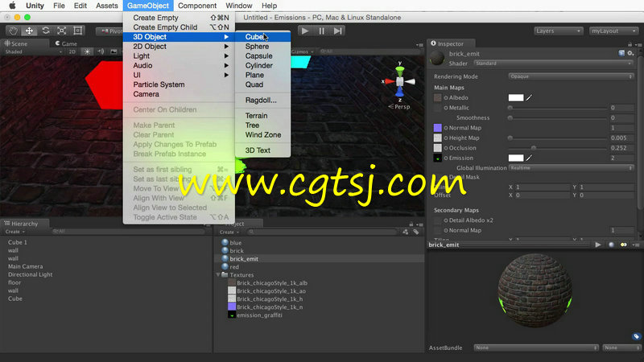Image resolution: width=644 pixels, height=362 pixels.
Task: Toggle scene effects image icon
Action: click(114, 51)
